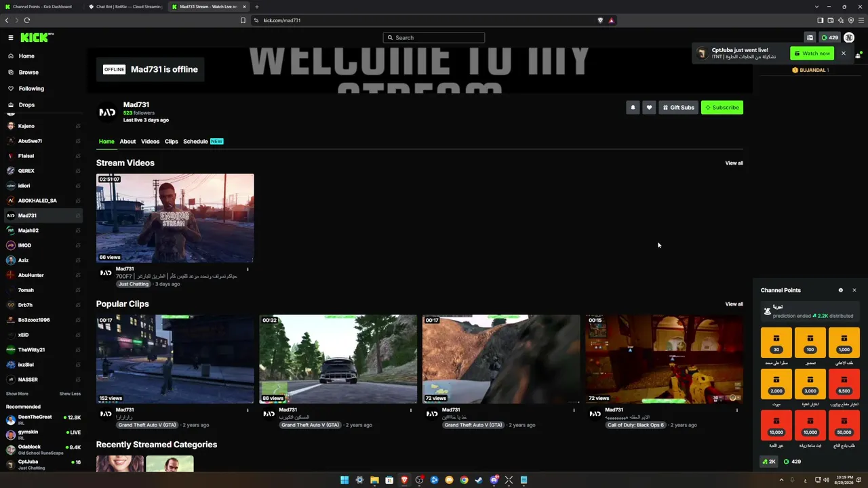868x488 pixels.
Task: Redeem the 100 points reward
Action: click(810, 343)
